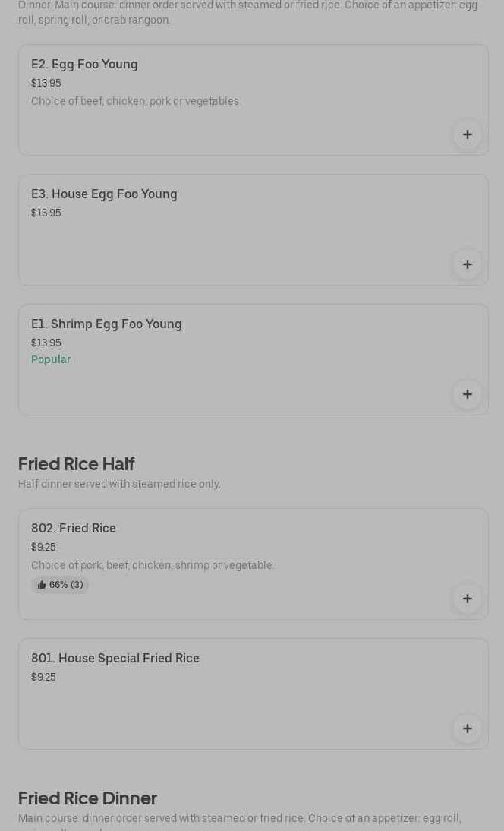Click $9.25 price under 802. Fried Rice

pos(43,547)
